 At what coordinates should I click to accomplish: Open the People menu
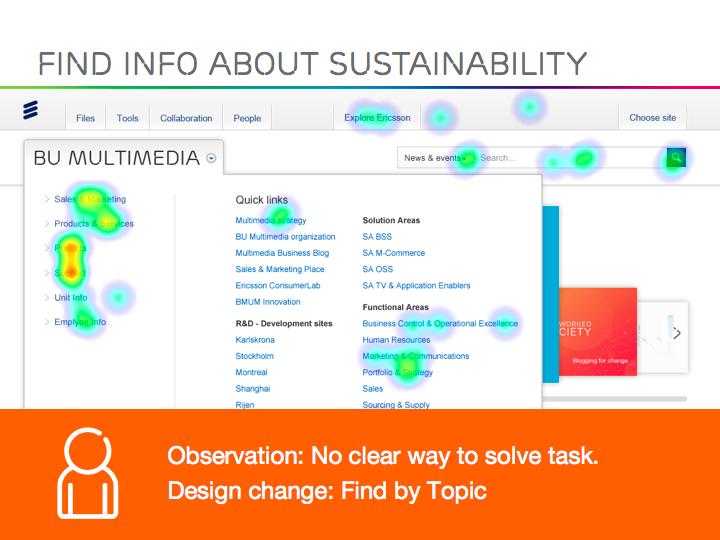(247, 118)
